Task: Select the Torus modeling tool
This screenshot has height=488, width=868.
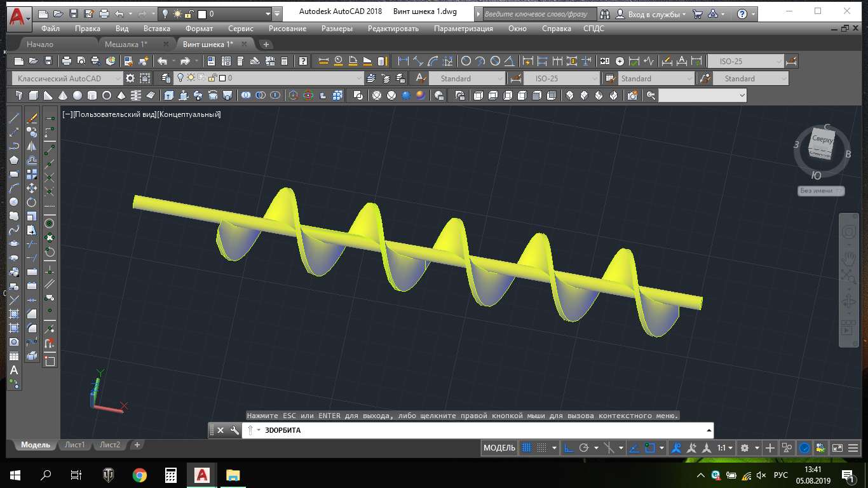Action: tap(107, 95)
